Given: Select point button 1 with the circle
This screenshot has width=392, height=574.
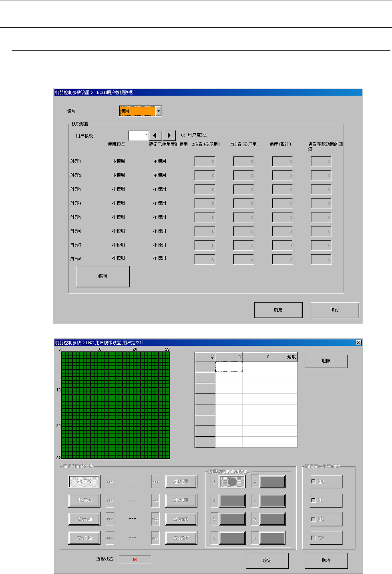Looking at the screenshot, I should tap(232, 482).
